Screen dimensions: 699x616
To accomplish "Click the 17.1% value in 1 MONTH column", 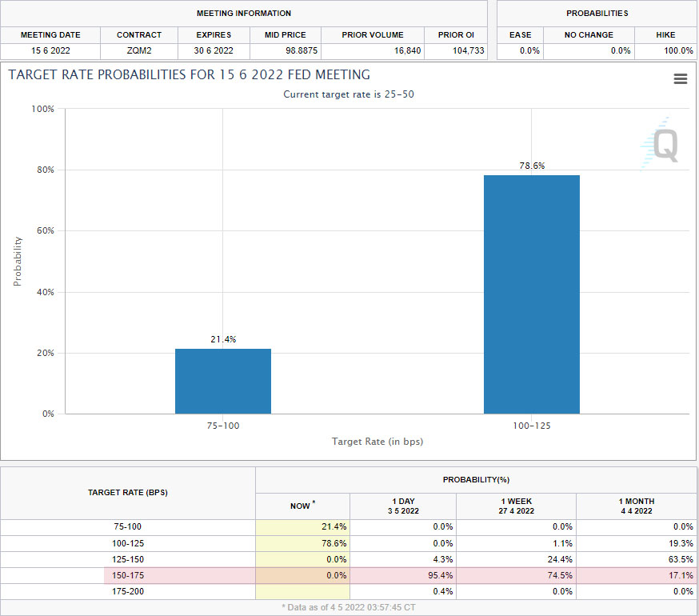I will pos(681,575).
